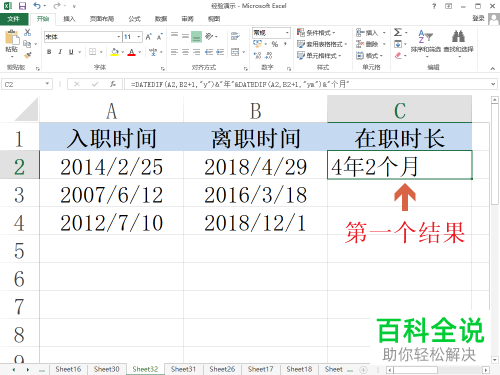Open the 文件 (File) tab
500x375 pixels.
click(x=14, y=19)
